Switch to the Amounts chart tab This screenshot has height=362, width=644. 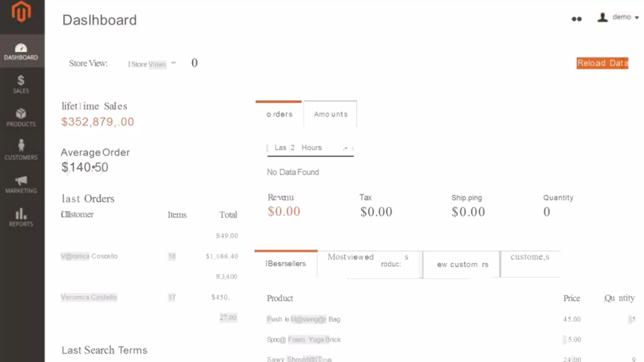point(330,114)
